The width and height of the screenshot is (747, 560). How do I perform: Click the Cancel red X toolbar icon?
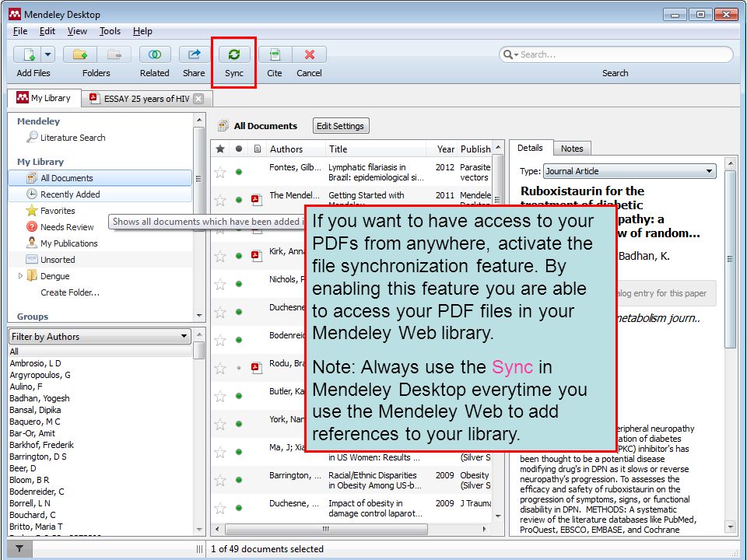coord(310,54)
